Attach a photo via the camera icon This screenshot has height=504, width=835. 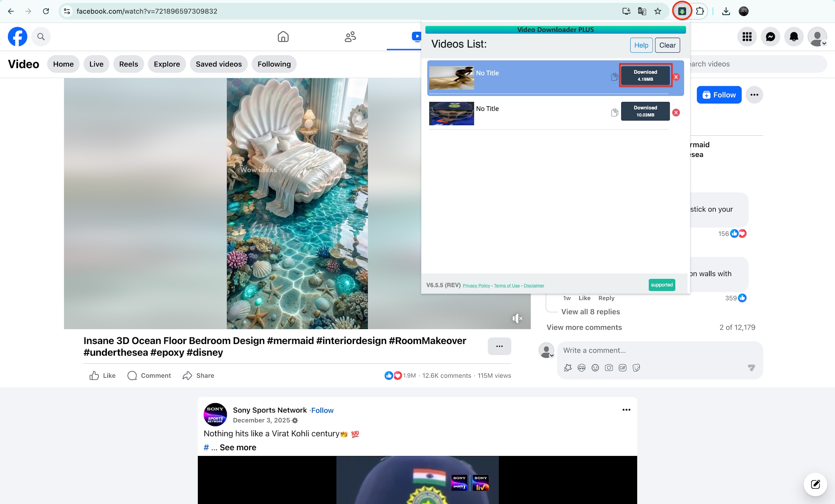pyautogui.click(x=609, y=368)
